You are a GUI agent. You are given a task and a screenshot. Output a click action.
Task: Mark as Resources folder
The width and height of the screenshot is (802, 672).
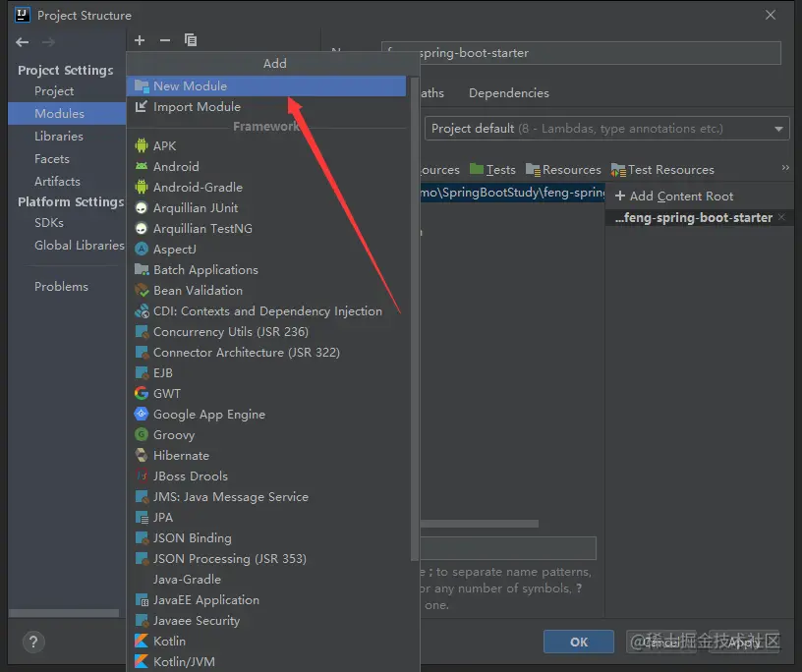click(x=563, y=169)
